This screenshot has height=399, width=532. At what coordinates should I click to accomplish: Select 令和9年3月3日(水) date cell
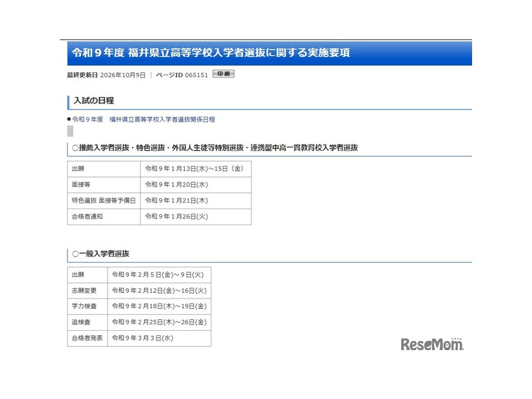click(159, 339)
